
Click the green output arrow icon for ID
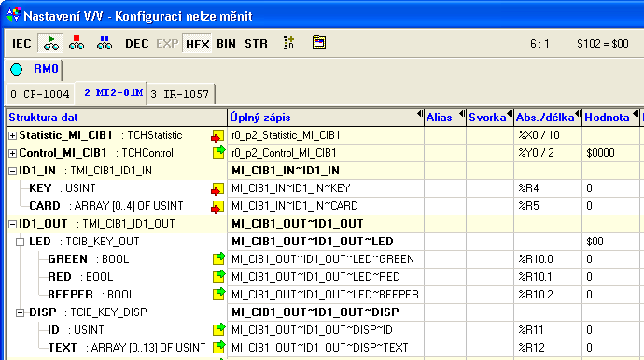(x=219, y=329)
